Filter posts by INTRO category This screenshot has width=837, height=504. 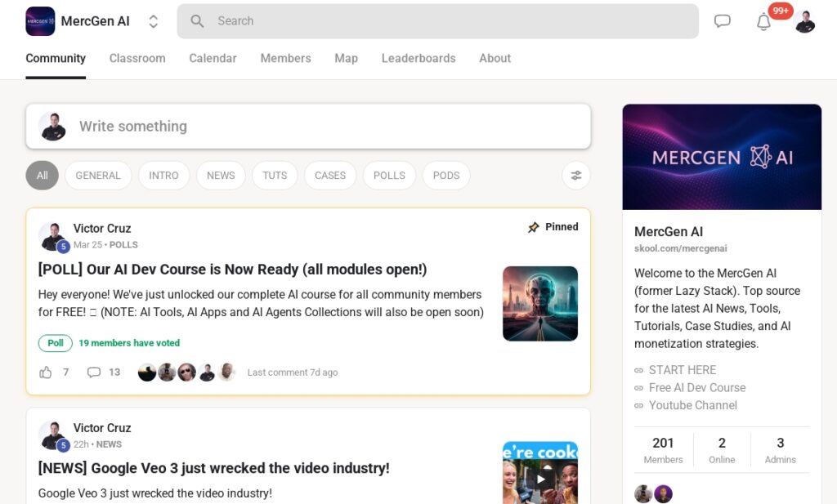[x=163, y=176]
